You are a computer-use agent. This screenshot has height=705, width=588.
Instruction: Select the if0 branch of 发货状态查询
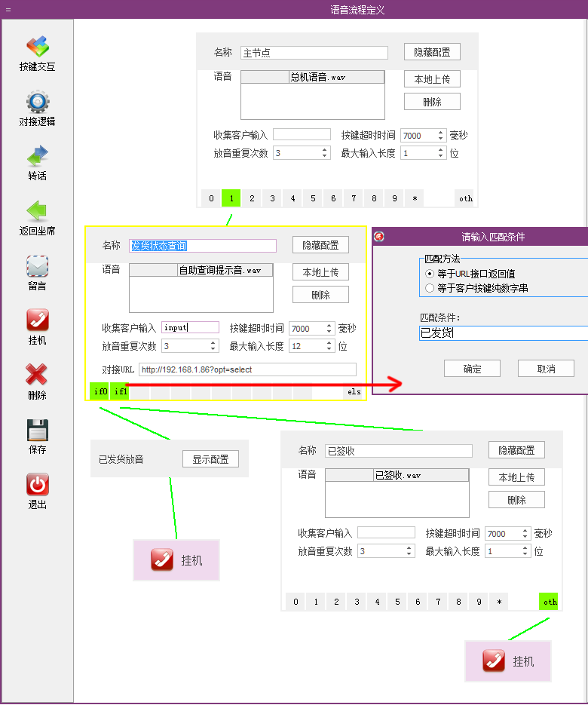pyautogui.click(x=100, y=391)
